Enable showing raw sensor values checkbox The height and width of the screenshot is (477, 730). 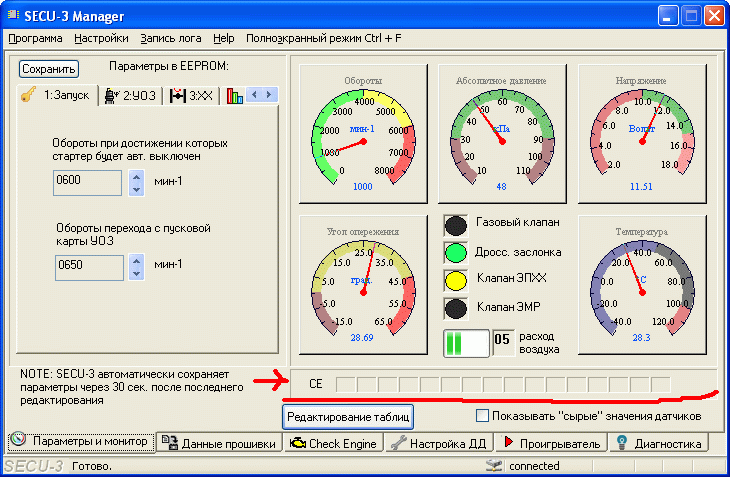pos(482,415)
